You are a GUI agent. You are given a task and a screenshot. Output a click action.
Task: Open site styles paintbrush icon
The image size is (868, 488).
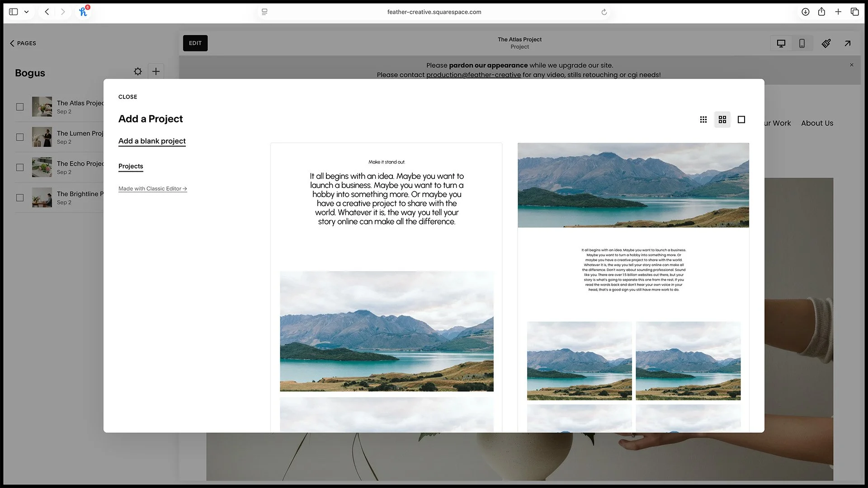tap(826, 43)
